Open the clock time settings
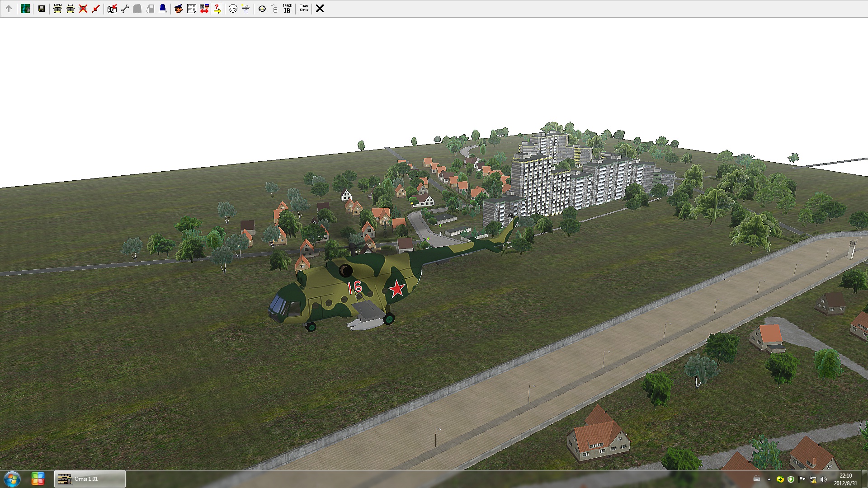The image size is (868, 488). 233,9
